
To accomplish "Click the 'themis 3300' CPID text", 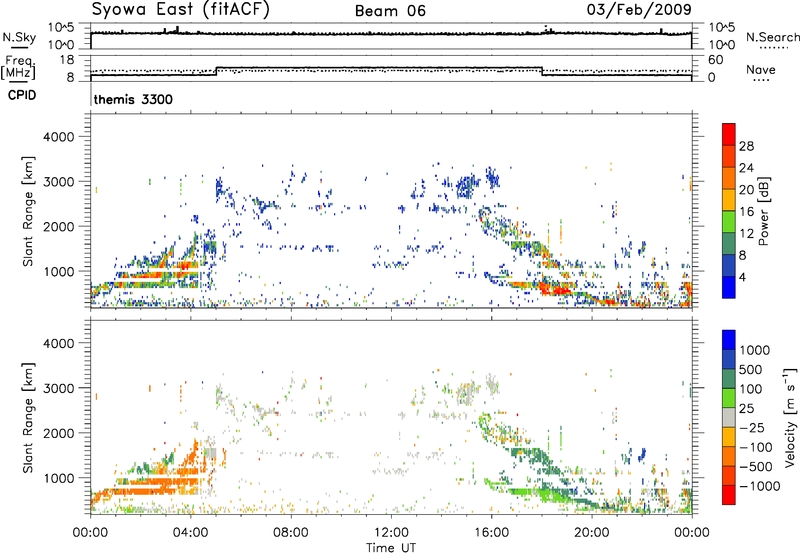I will click(x=133, y=99).
